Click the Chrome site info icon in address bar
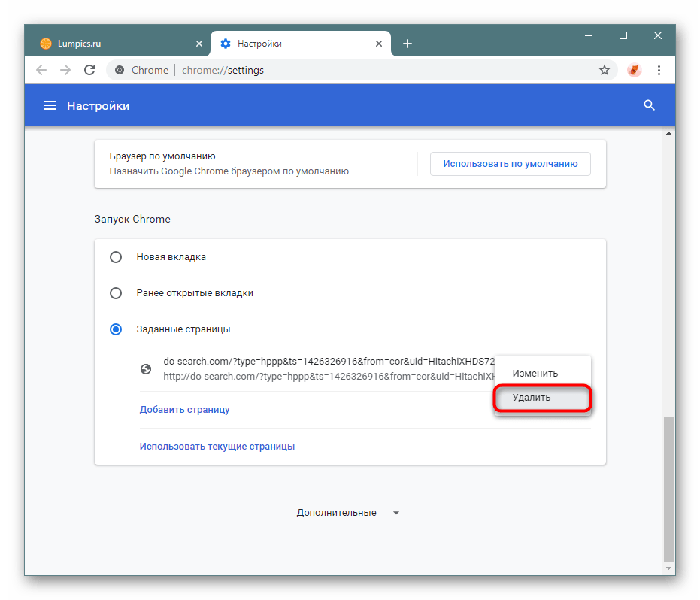This screenshot has width=700, height=600. coord(120,70)
